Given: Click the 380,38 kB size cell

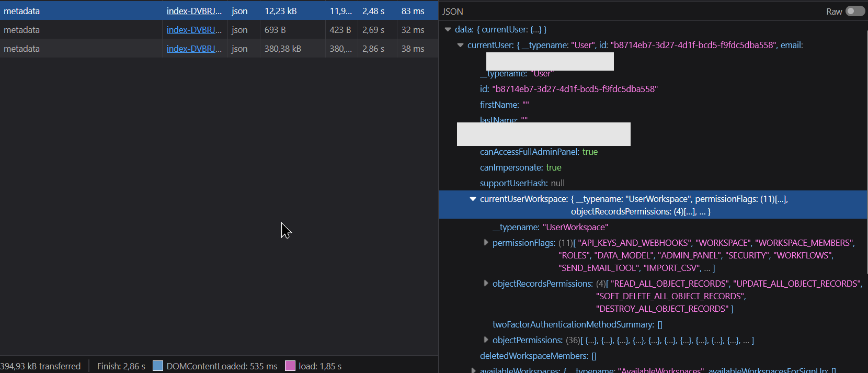Looking at the screenshot, I should coord(292,49).
